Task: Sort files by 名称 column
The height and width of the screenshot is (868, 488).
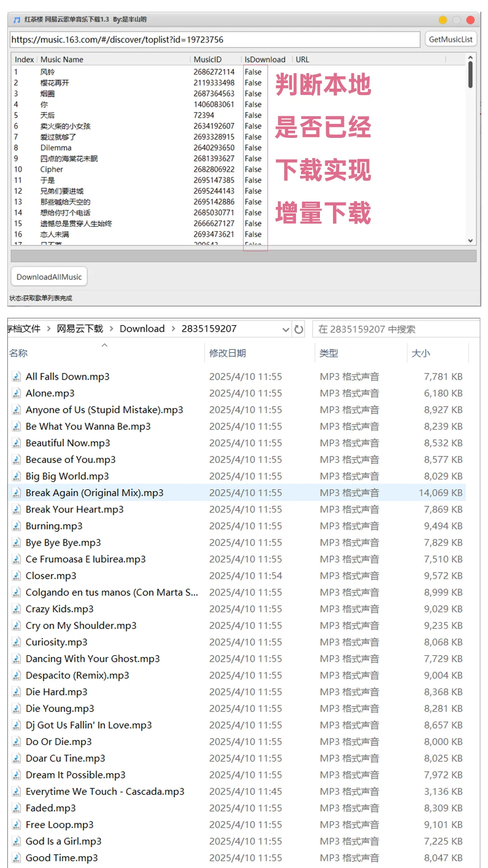Action: click(x=19, y=353)
